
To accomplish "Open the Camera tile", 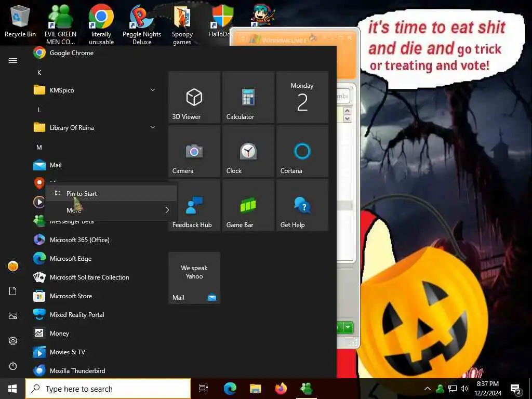I will pyautogui.click(x=194, y=151).
